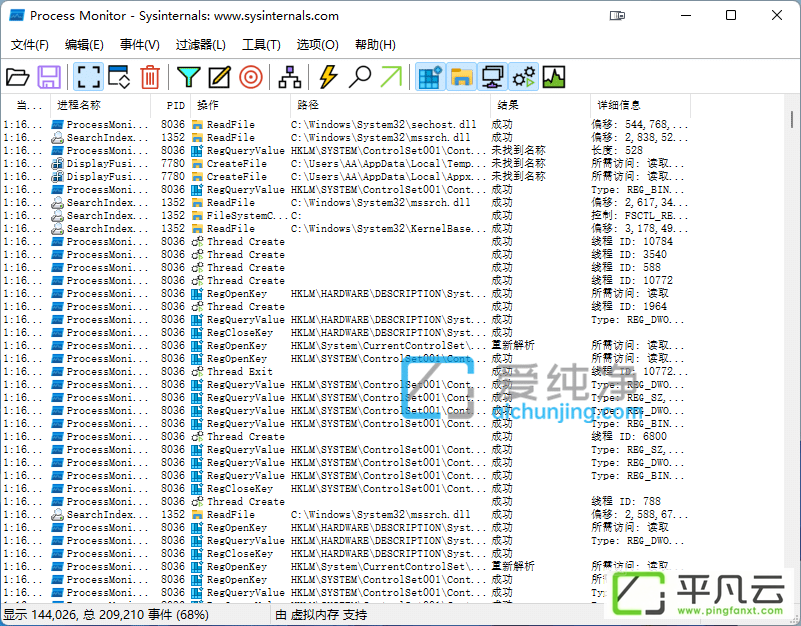
Task: Click the folder icon beside FileSystemC...
Action: click(197, 215)
